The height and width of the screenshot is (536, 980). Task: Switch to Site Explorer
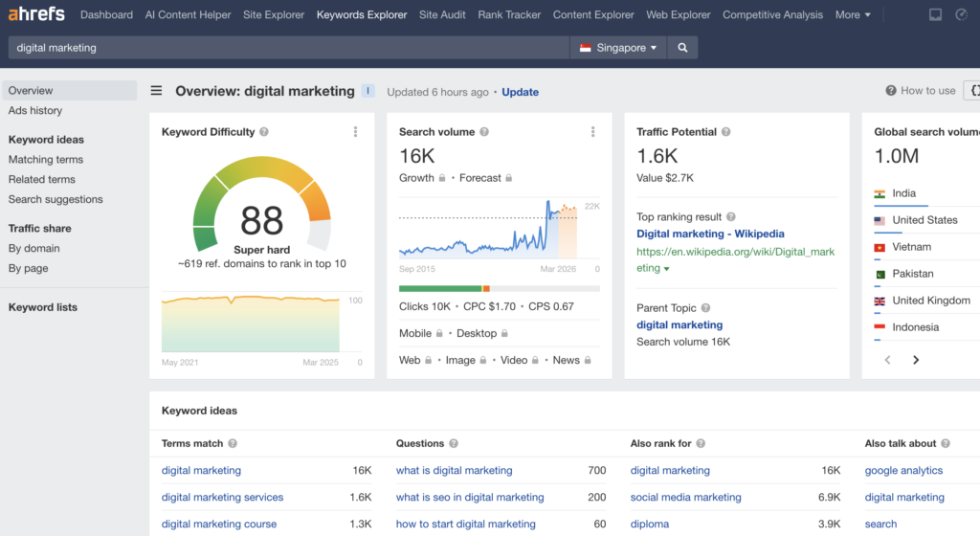tap(274, 14)
